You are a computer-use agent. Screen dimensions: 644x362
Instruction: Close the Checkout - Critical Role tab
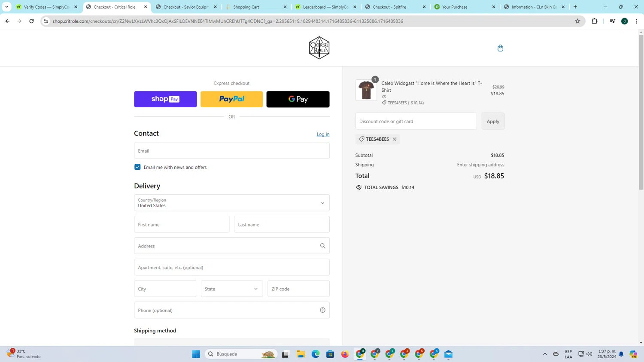[146, 7]
